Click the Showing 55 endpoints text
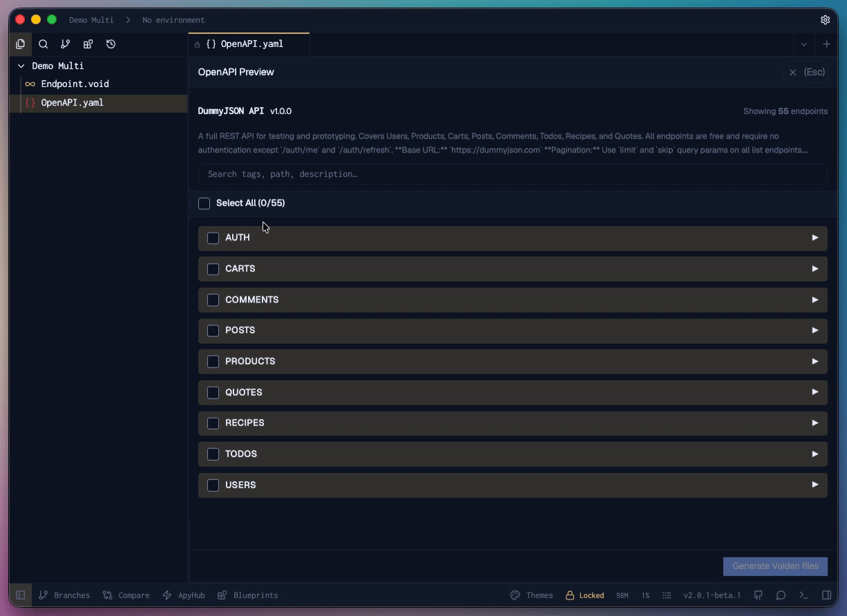The image size is (847, 616). [x=786, y=111]
